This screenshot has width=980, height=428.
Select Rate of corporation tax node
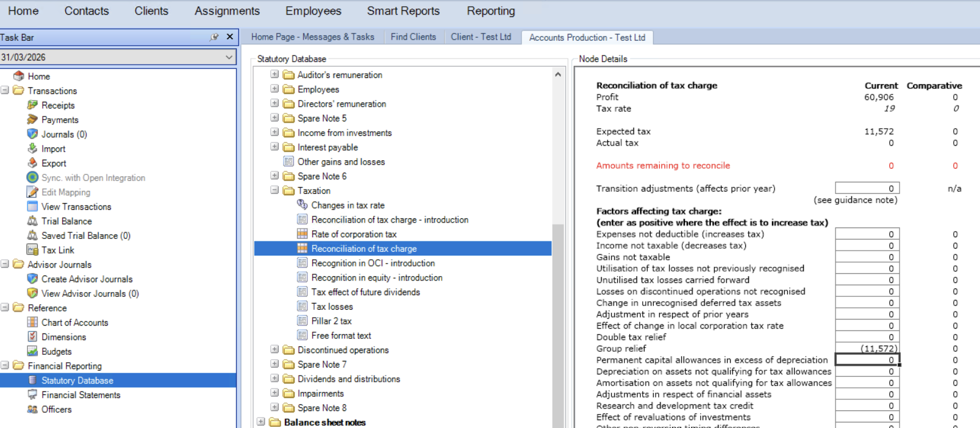click(x=353, y=234)
